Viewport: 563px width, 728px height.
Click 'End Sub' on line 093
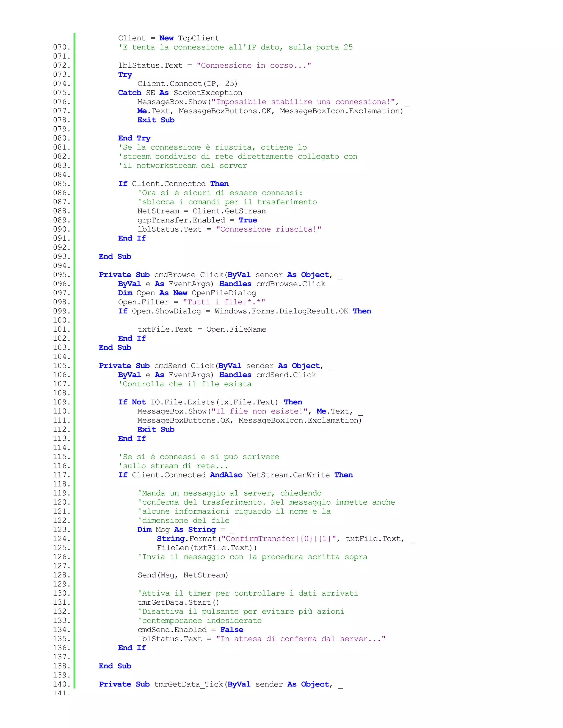coord(115,256)
